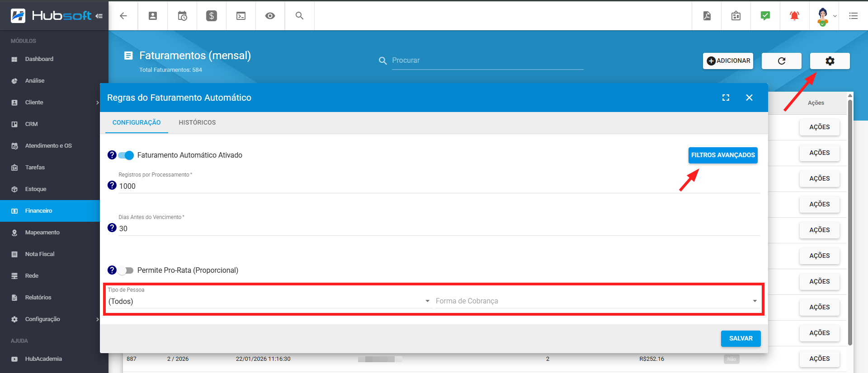
Task: Close the Regras do Faturamento Automático dialog
Action: pos(749,98)
